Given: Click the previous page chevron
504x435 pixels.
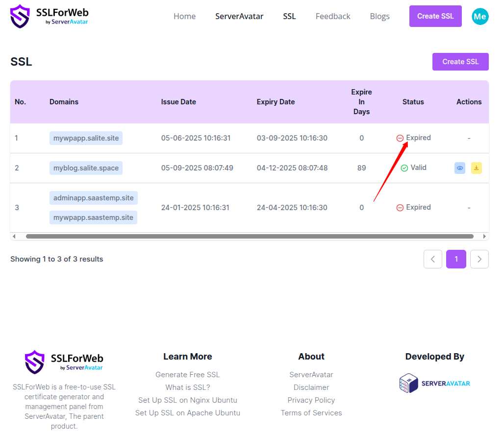Looking at the screenshot, I should pos(432,259).
